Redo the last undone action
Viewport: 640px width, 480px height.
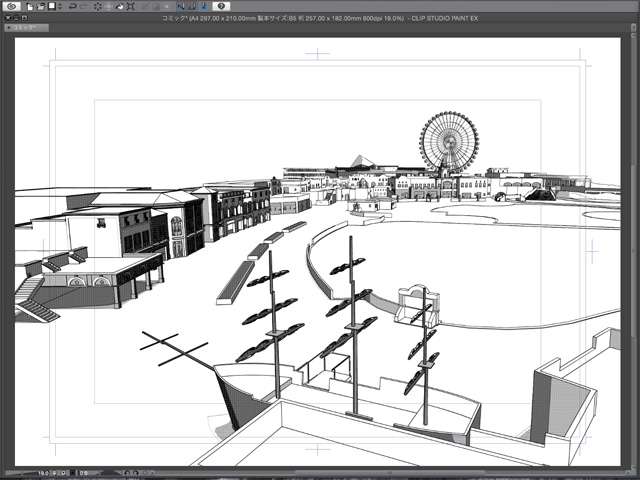coord(83,6)
